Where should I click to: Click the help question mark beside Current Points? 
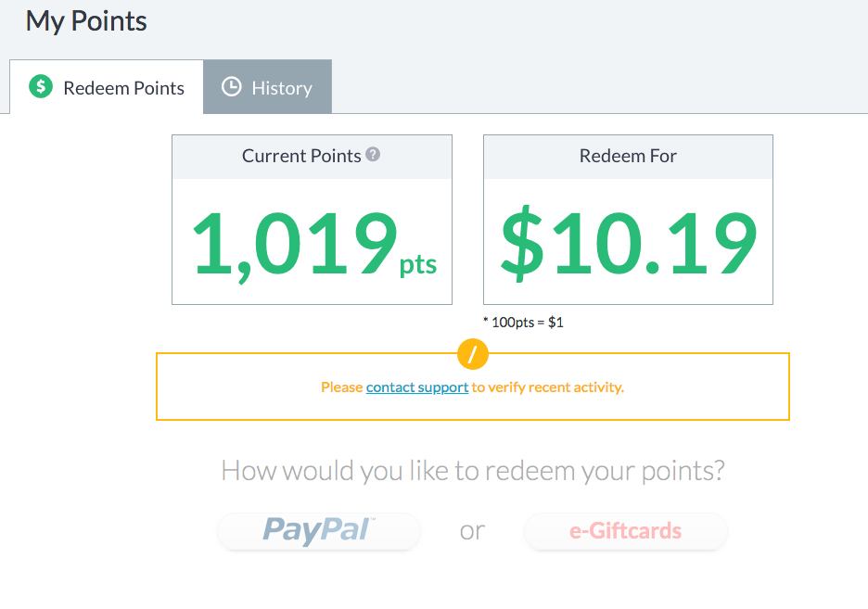(373, 154)
